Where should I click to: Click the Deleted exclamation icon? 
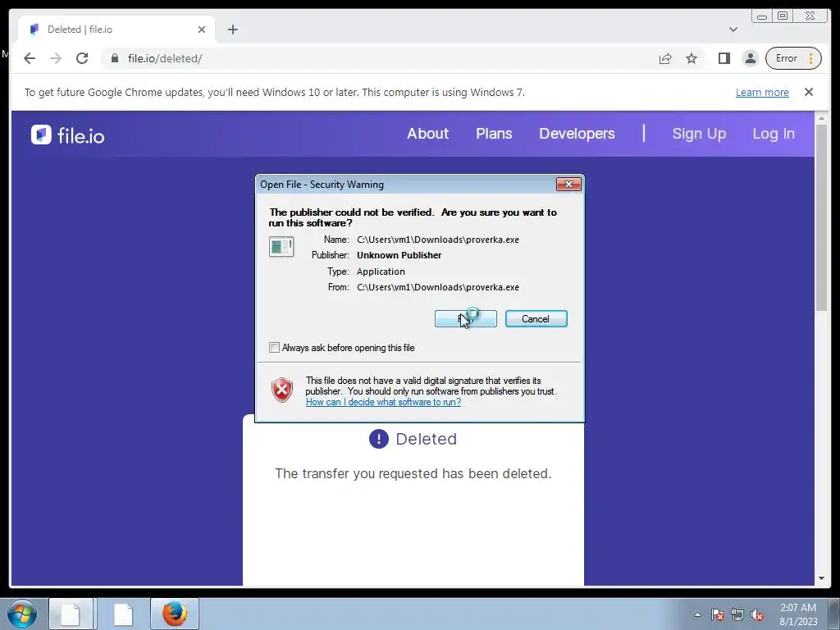[x=379, y=439]
